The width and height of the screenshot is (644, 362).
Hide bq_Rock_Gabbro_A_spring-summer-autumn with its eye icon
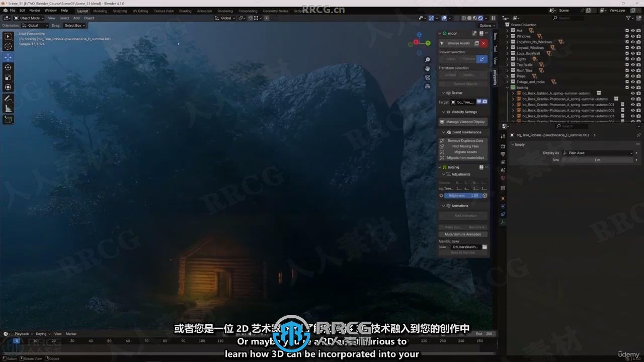click(633, 93)
